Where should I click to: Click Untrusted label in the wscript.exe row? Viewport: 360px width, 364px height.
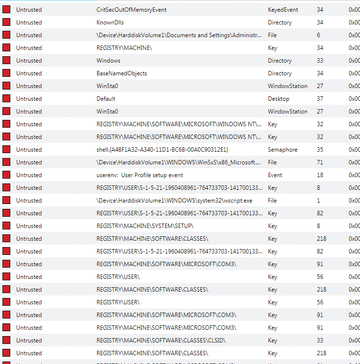point(29,200)
